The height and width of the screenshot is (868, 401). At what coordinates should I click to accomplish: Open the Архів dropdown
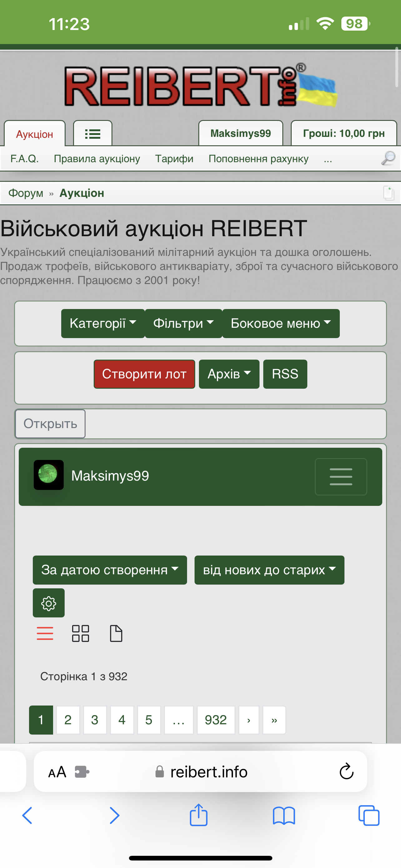229,374
